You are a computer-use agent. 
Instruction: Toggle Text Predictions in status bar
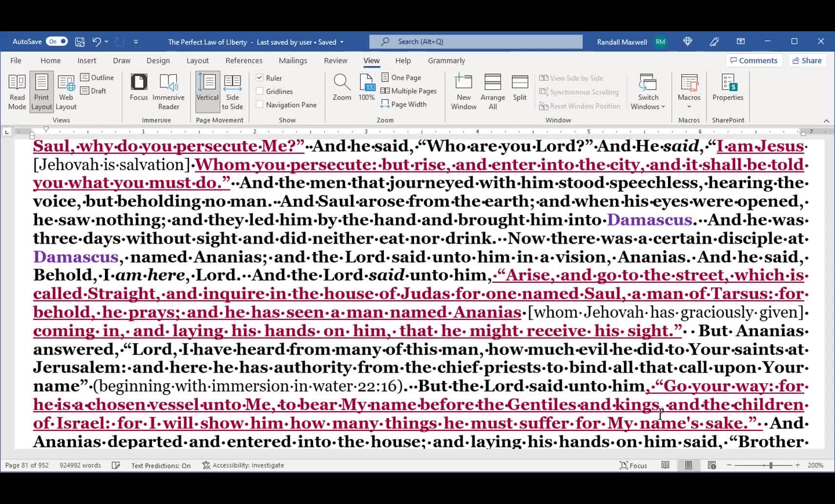161,465
